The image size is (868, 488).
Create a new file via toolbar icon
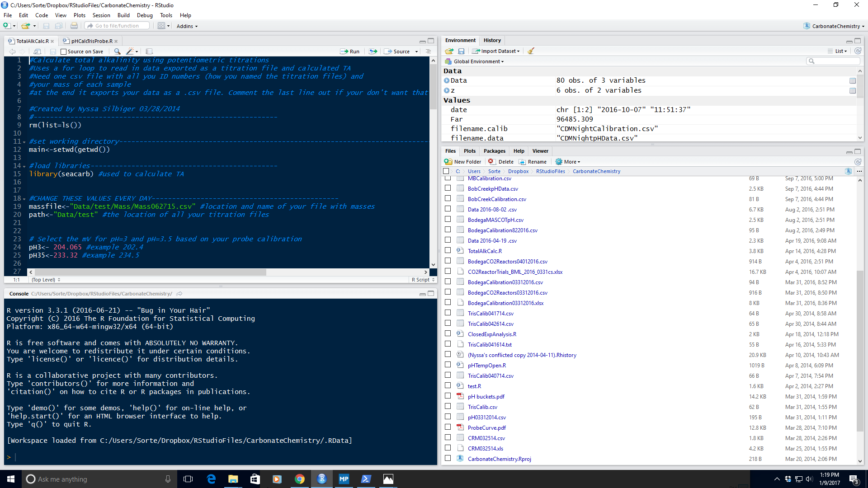click(x=7, y=26)
